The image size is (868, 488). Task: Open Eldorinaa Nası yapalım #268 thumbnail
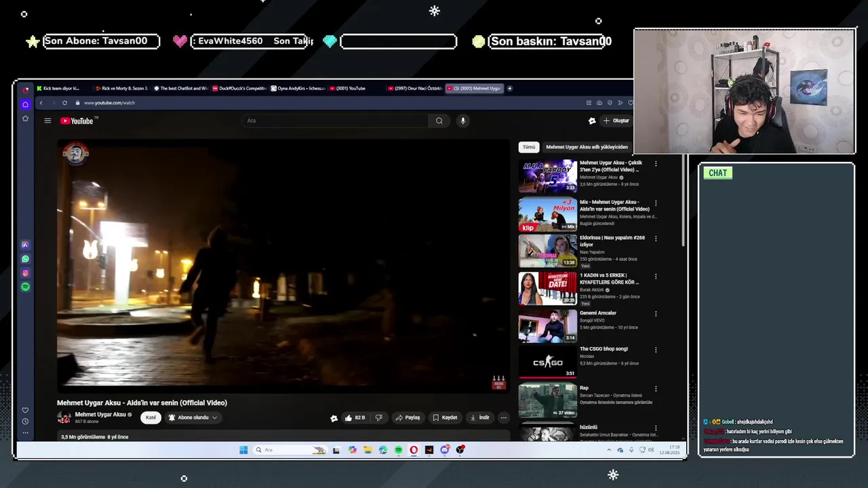(547, 251)
